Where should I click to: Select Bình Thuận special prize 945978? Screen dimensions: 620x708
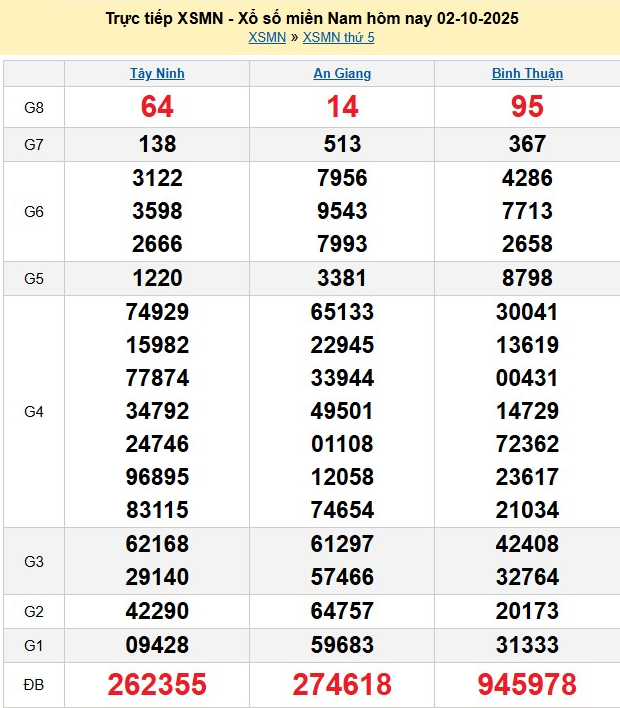pos(527,684)
